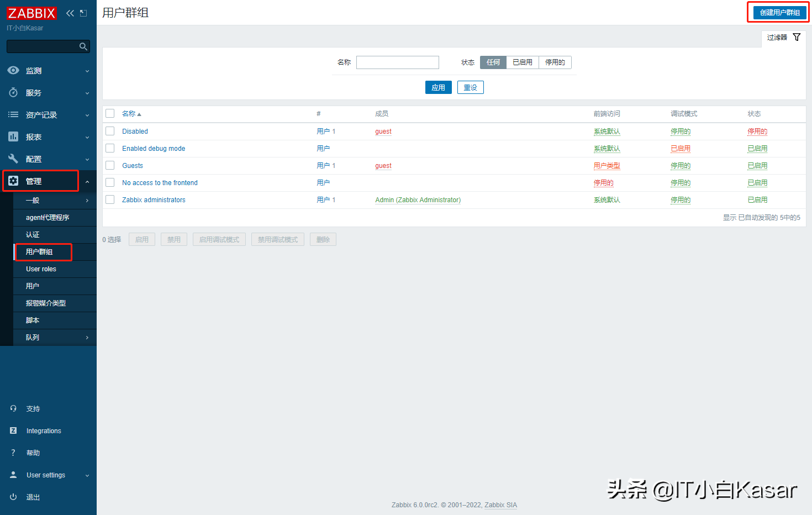Viewport: 812px width, 515px height.
Task: Check the checkbox for Guests group
Action: click(x=109, y=165)
